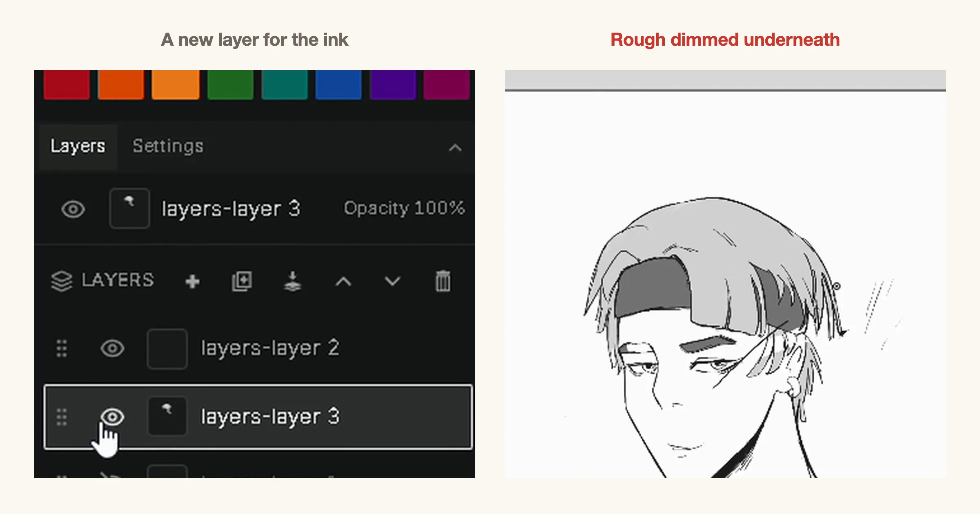Choose the green color swatch
This screenshot has width=980, height=514.
coord(230,84)
